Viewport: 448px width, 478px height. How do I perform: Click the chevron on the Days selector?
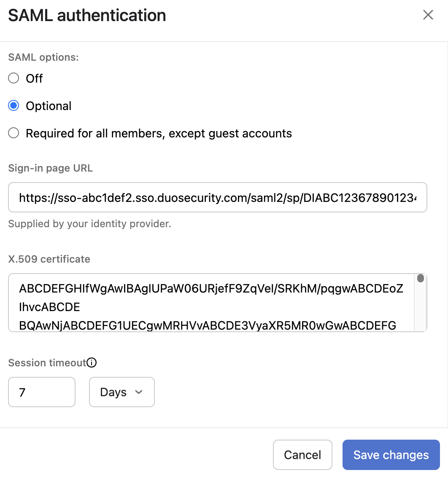(139, 392)
